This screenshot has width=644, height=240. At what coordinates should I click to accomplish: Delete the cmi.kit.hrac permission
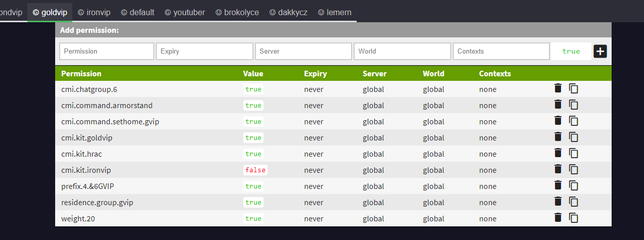(558, 153)
